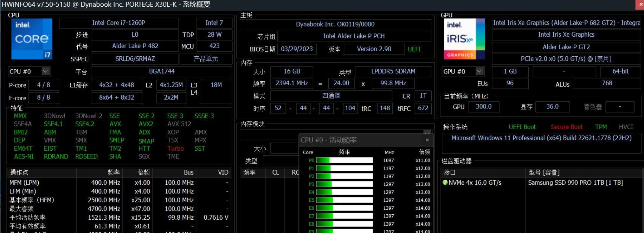The width and height of the screenshot is (644, 233).
Task: Click the 型号 [容量] column header
Action: pos(584,172)
